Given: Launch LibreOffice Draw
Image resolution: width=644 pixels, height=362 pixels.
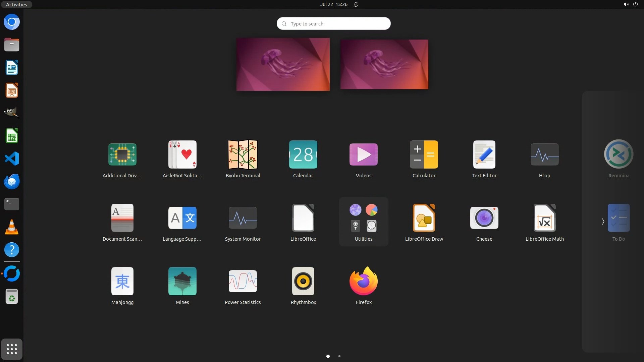Looking at the screenshot, I should [424, 218].
